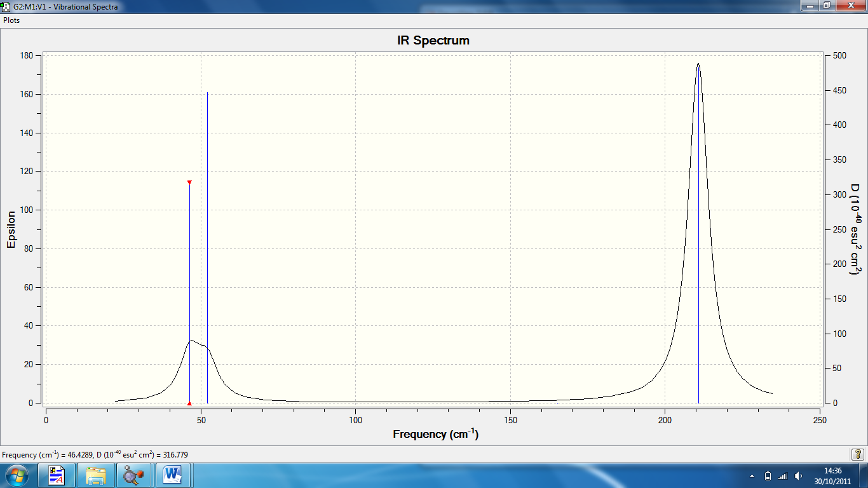Open the Word app from taskbar
This screenshot has width=868, height=488.
(173, 475)
